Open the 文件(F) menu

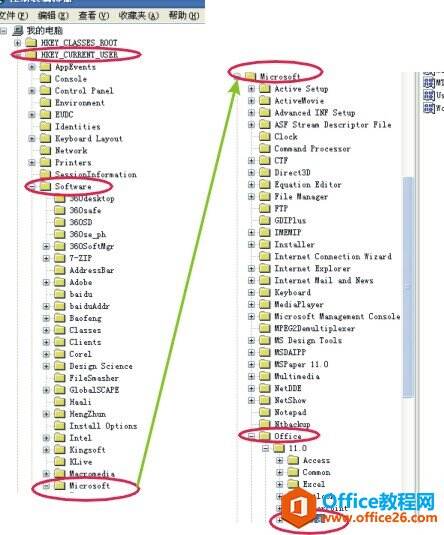click(14, 16)
